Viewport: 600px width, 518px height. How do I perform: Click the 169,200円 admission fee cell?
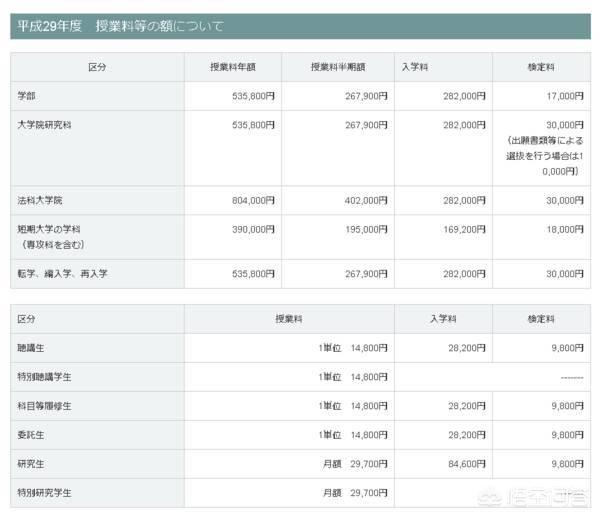pos(461,229)
